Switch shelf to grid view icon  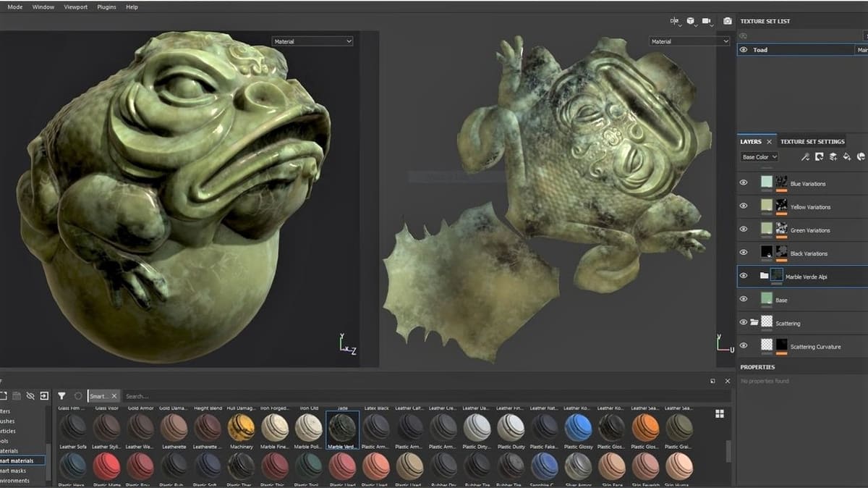click(x=720, y=413)
